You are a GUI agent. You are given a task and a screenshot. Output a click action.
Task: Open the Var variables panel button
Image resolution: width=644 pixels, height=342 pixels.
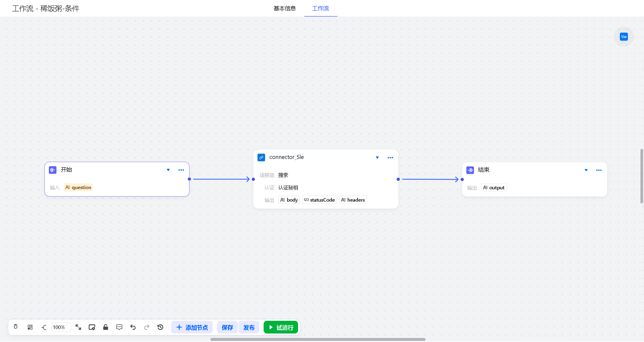(623, 37)
